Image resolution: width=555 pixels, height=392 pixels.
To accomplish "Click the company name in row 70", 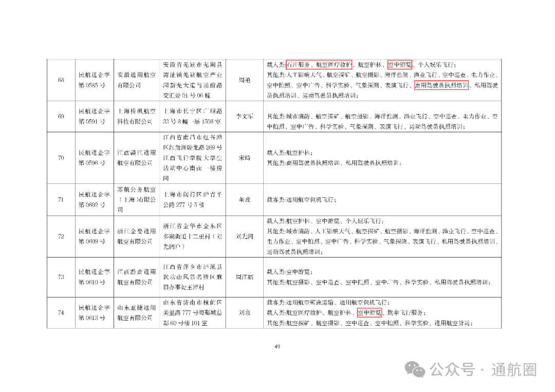I will [136, 158].
